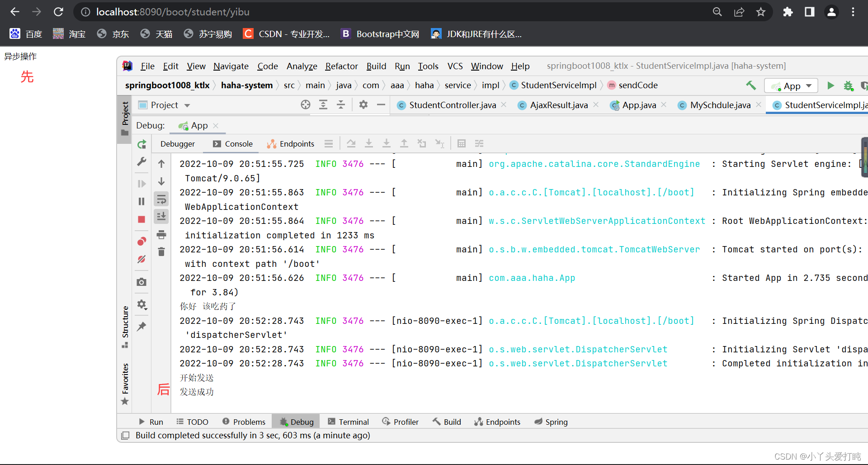Click the red Stop icon in Debug panel
868x465 pixels.
click(142, 219)
